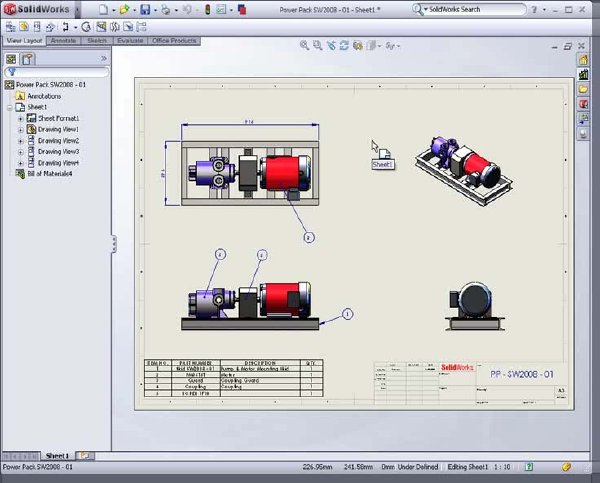The width and height of the screenshot is (600, 483).
Task: Click the New document icon
Action: pos(103,9)
